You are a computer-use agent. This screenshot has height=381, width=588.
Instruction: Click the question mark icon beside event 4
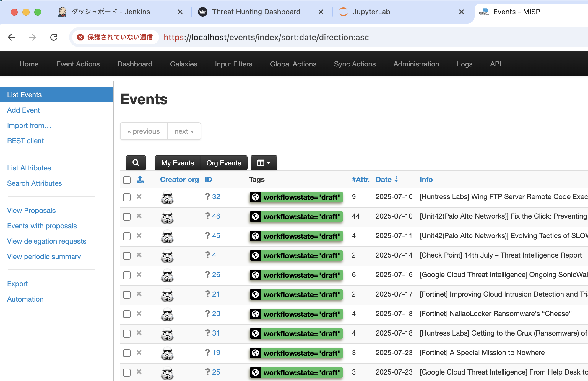click(x=208, y=255)
